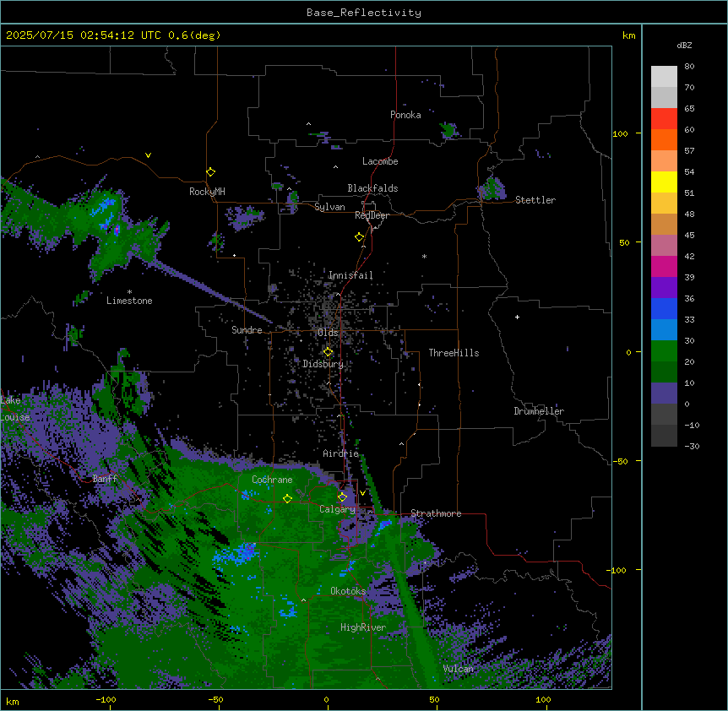Select the Calgary label
The width and height of the screenshot is (728, 711).
coord(337,509)
